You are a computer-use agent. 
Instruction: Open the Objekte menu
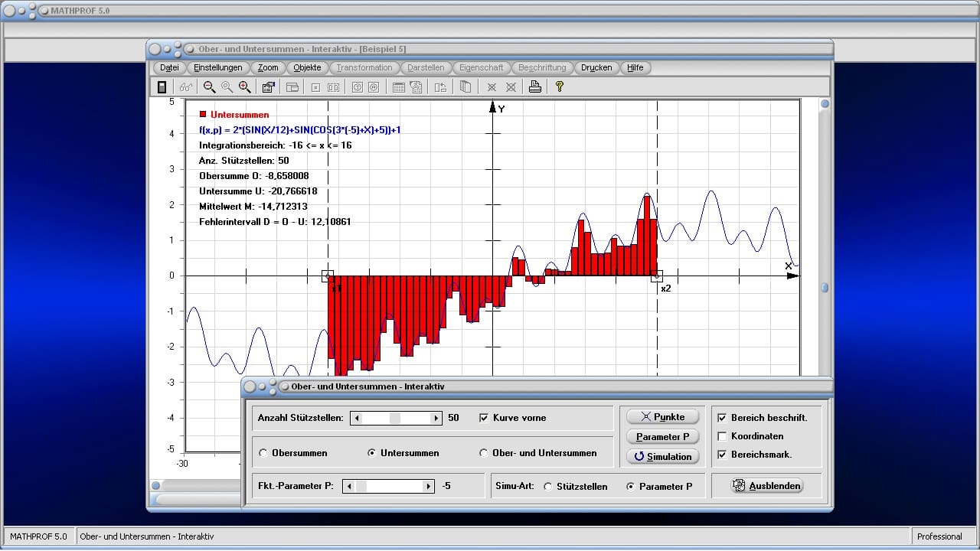tap(308, 67)
